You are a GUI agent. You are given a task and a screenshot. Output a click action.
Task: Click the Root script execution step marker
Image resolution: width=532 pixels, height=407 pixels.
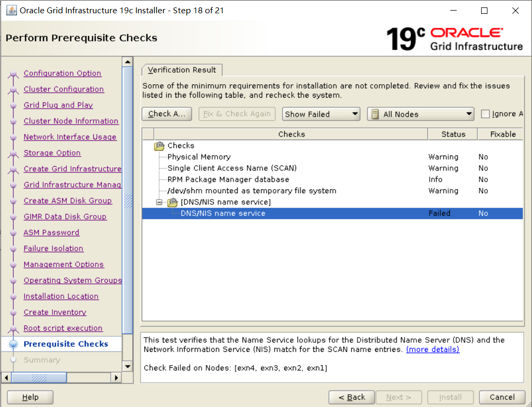tap(13, 328)
